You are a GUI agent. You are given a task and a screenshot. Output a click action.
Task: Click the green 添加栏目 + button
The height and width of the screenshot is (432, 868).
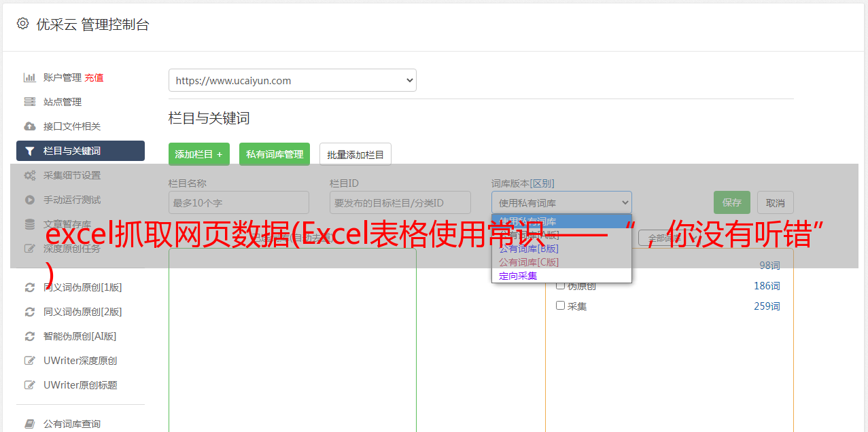coord(199,154)
